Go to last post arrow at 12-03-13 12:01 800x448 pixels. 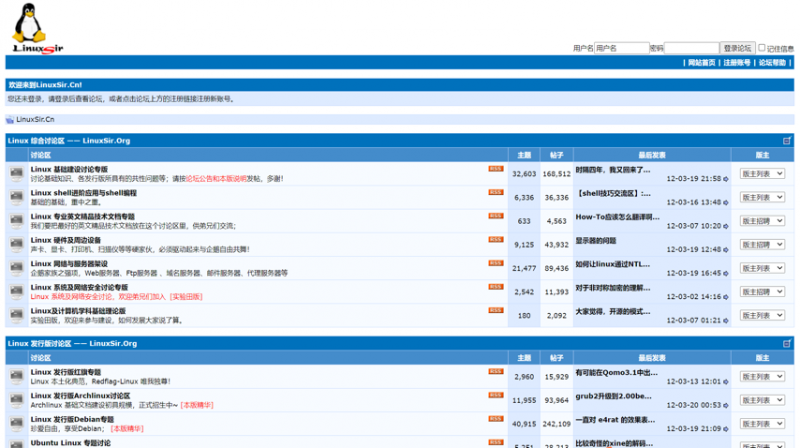[x=726, y=382]
